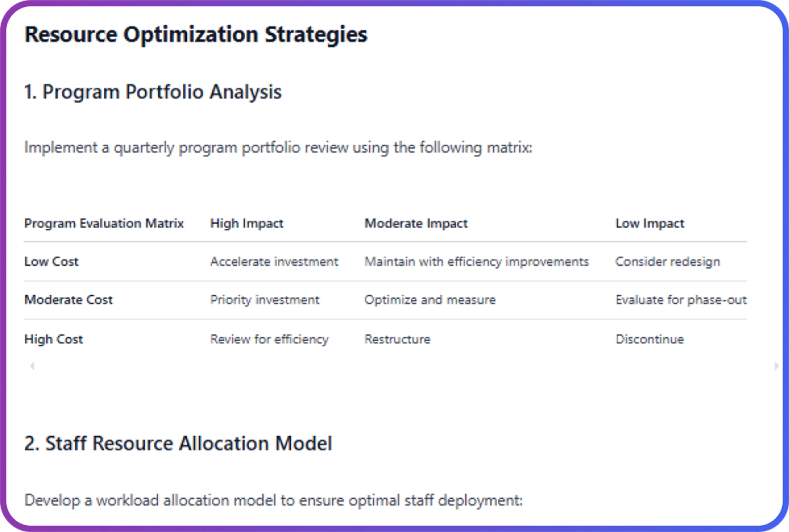Click the 'Review for efficiency' cell
Image resolution: width=789 pixels, height=532 pixels.
click(269, 339)
